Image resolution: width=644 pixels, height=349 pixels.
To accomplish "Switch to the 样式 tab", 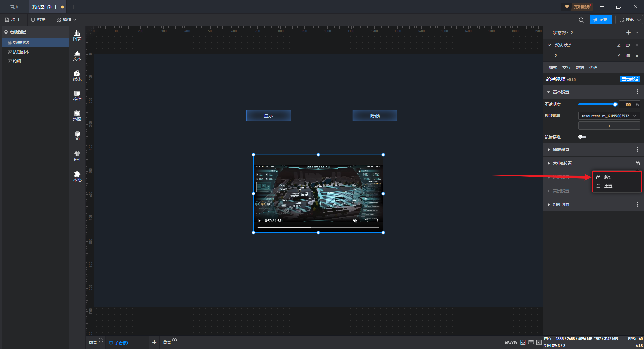I will tap(553, 68).
